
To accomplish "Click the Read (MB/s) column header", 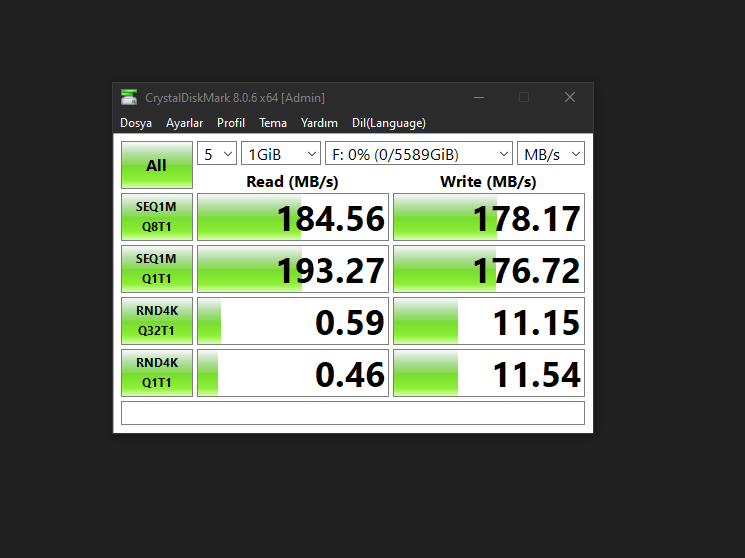I will click(292, 182).
